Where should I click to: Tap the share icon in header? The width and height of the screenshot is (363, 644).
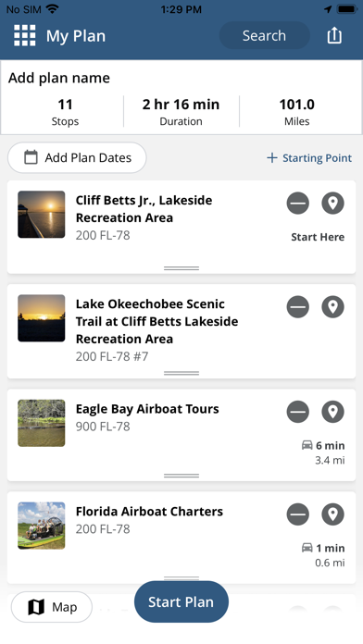334,35
